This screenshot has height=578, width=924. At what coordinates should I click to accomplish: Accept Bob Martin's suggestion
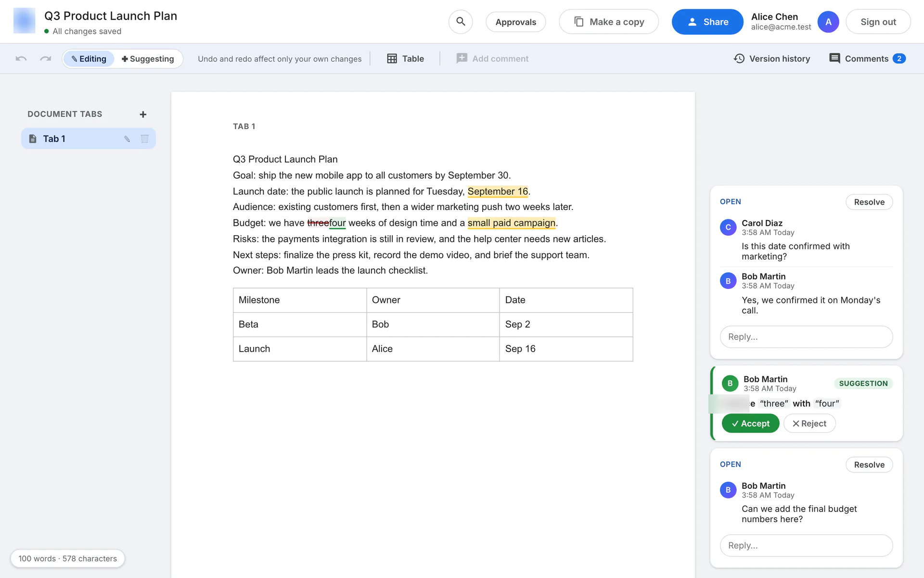click(750, 423)
